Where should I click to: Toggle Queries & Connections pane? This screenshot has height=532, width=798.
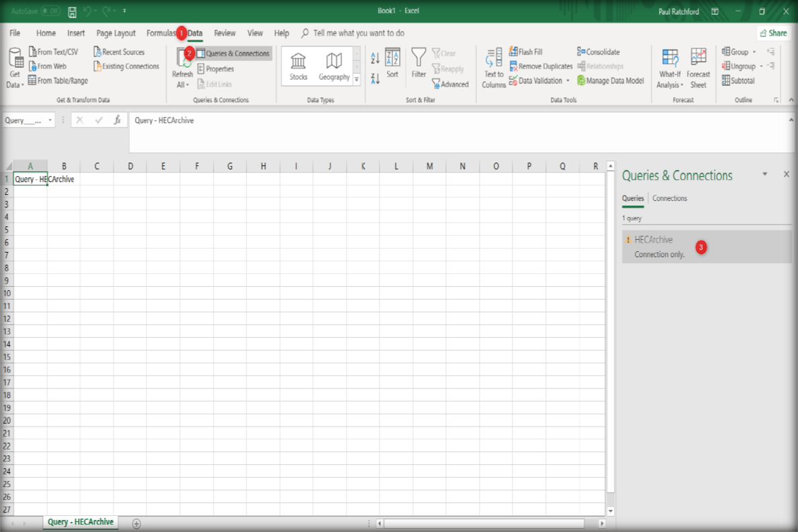point(233,54)
